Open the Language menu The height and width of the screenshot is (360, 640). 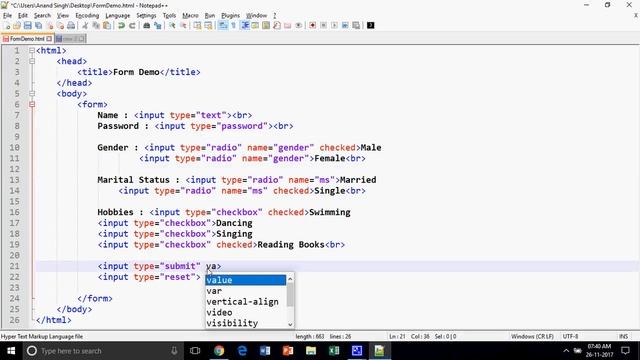118,16
